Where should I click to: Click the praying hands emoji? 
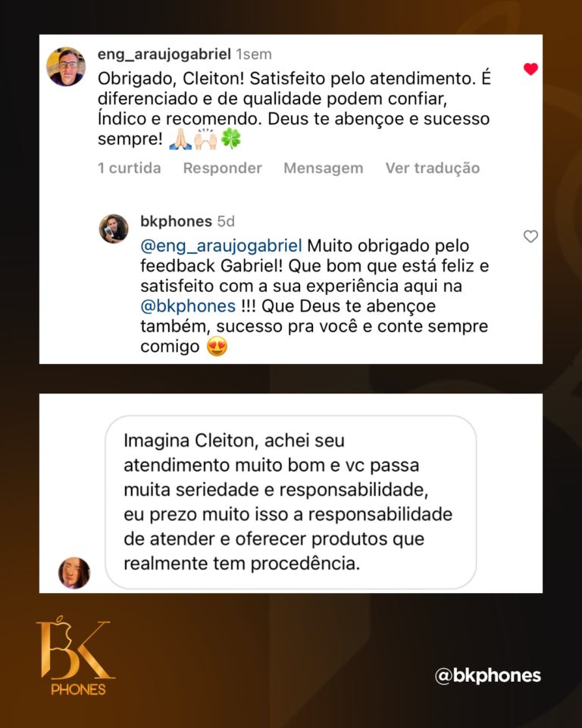tap(180, 139)
